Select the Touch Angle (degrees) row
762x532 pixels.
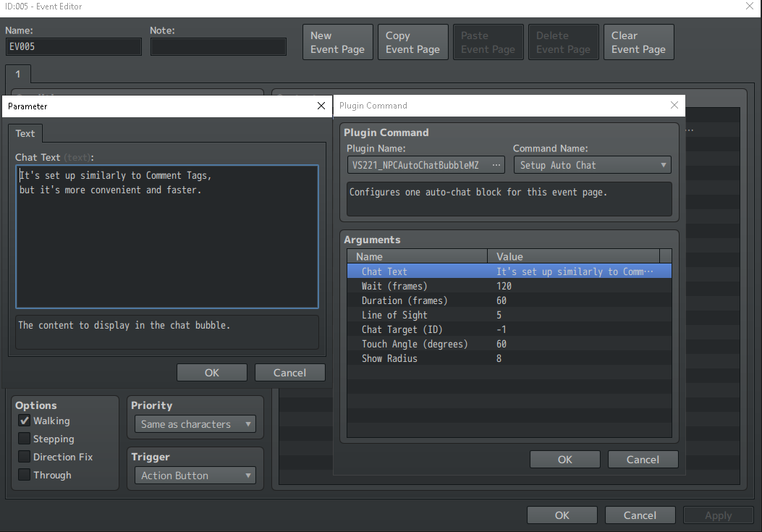coord(509,344)
